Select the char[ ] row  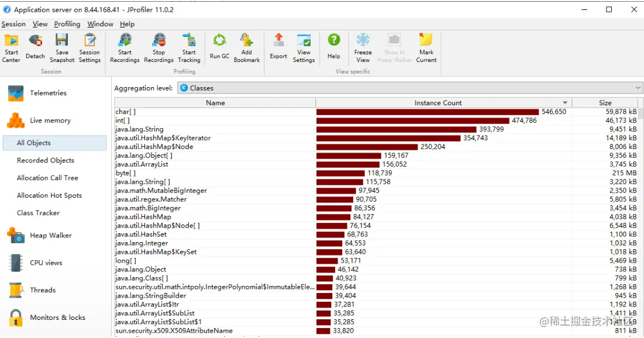coord(376,112)
